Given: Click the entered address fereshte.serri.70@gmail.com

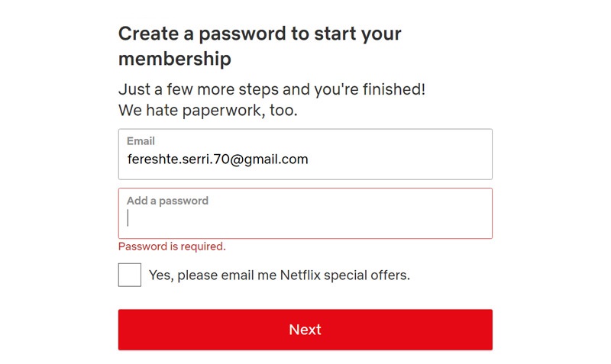Looking at the screenshot, I should (x=217, y=159).
